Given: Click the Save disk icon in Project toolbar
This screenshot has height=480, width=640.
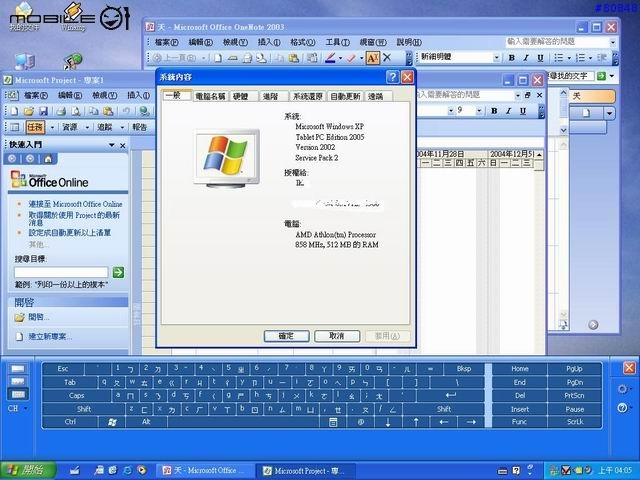Looking at the screenshot, I should pos(43,111).
